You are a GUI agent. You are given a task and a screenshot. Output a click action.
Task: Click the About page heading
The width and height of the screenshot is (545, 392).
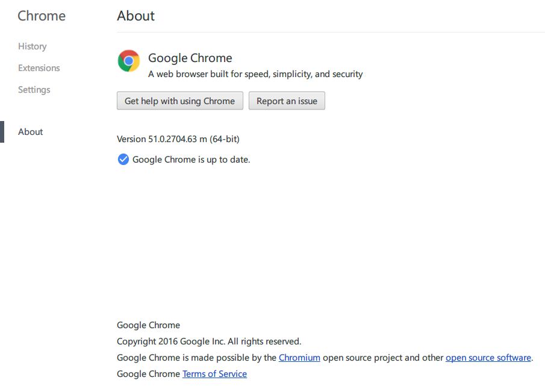click(136, 16)
